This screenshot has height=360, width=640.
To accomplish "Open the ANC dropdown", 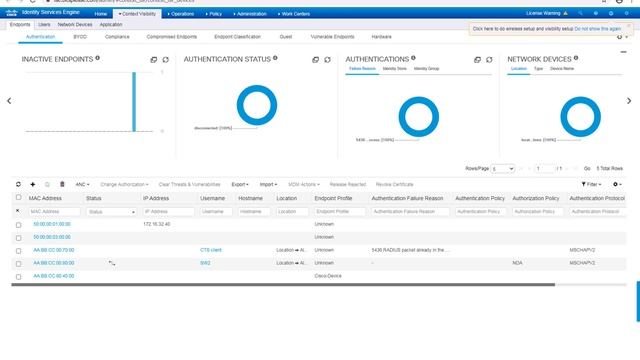I will [82, 184].
